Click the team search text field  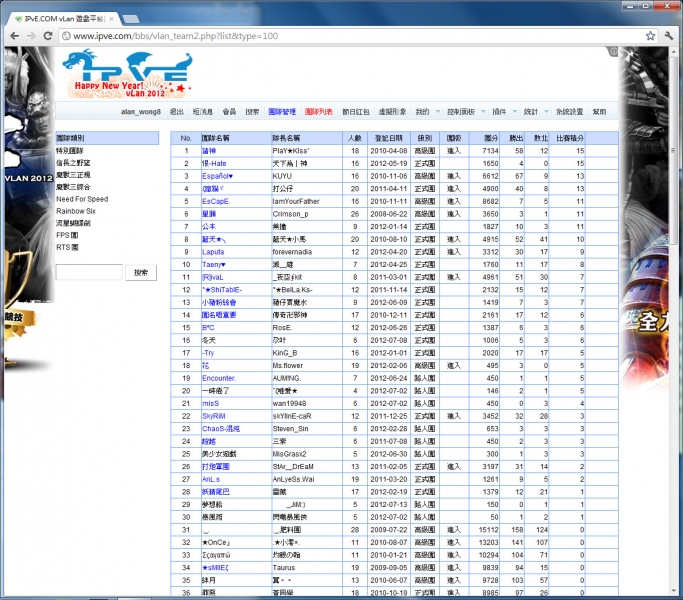(89, 272)
